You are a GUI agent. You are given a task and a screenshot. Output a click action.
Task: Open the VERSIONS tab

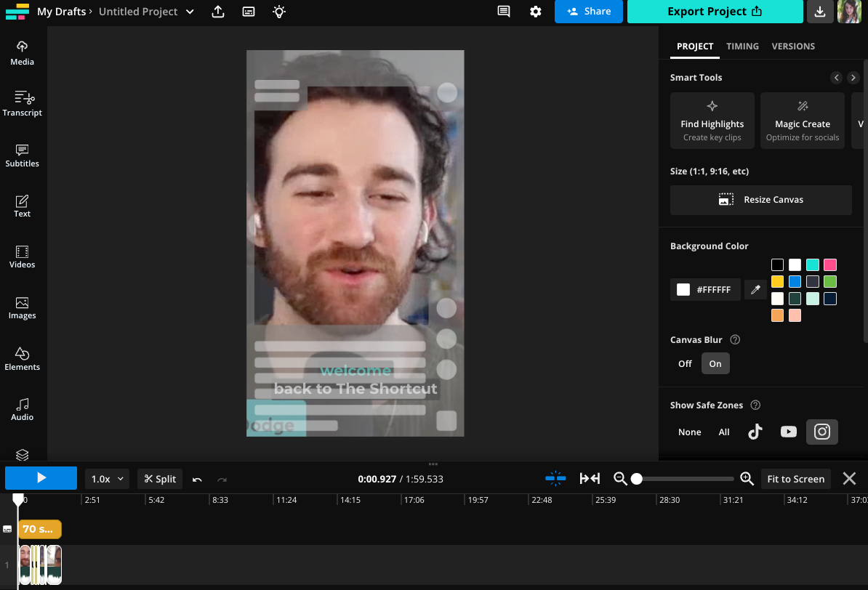point(792,46)
